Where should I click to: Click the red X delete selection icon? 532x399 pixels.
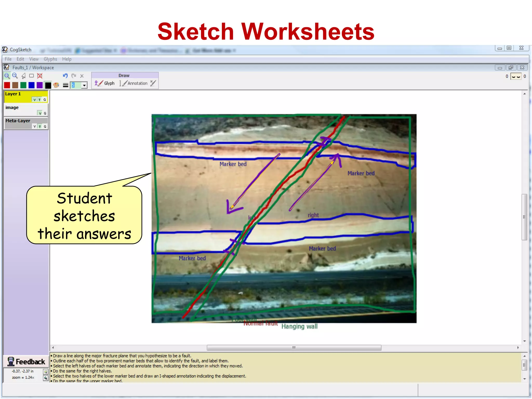pyautogui.click(x=40, y=76)
